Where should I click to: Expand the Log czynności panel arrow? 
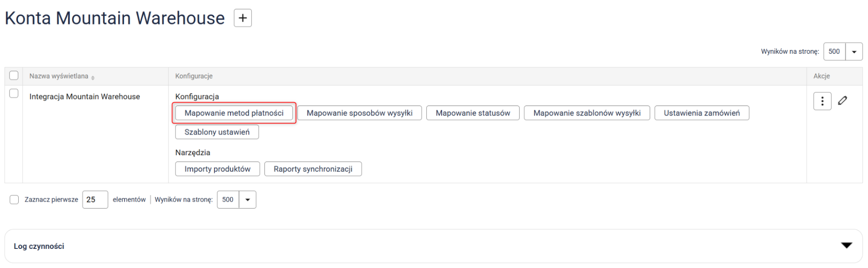click(x=846, y=245)
